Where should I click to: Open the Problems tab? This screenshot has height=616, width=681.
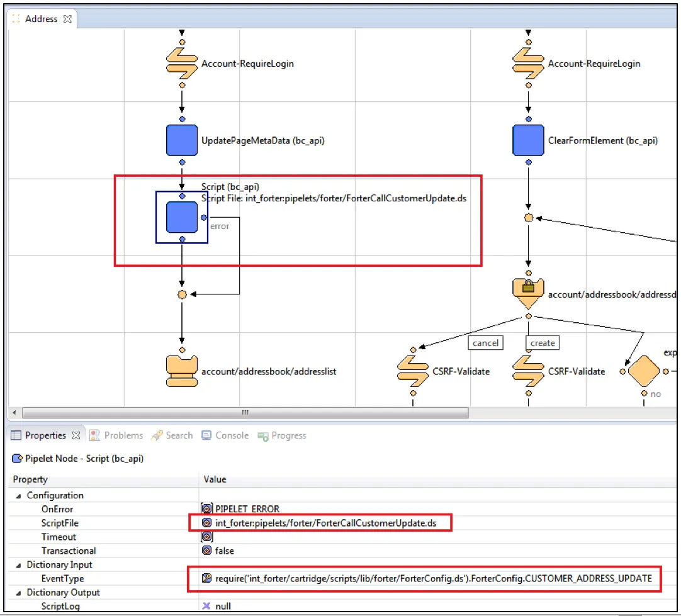tap(116, 435)
